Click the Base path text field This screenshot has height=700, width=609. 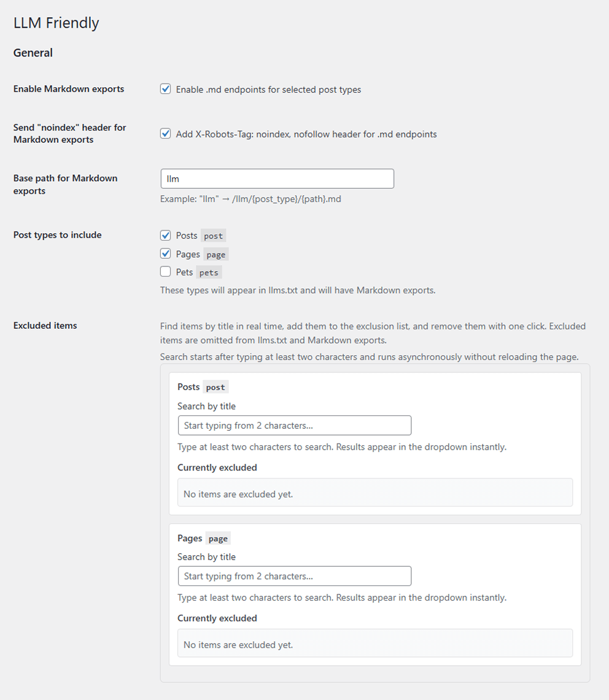click(277, 179)
